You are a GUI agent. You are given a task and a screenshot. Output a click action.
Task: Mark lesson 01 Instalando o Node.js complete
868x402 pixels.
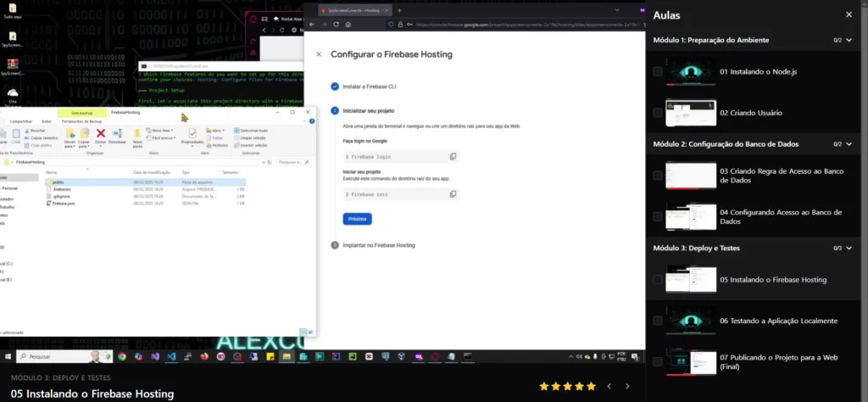coord(657,71)
